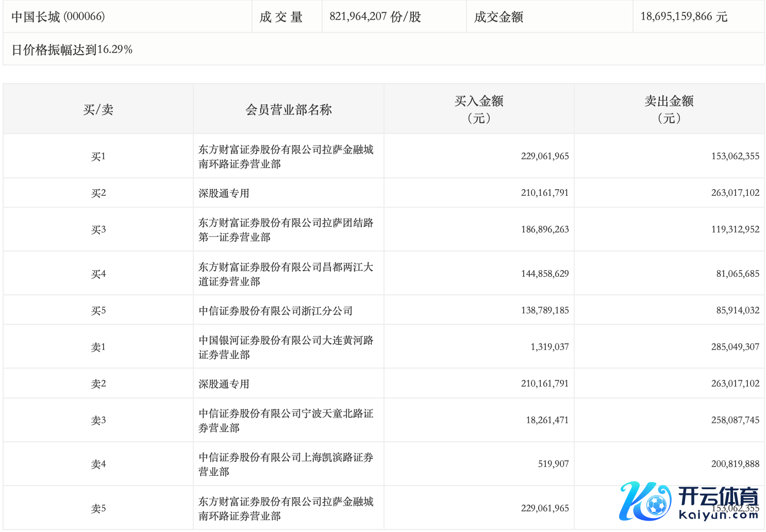Click the 开云体育 watermark text
The width and height of the screenshot is (766, 532).
click(x=719, y=497)
